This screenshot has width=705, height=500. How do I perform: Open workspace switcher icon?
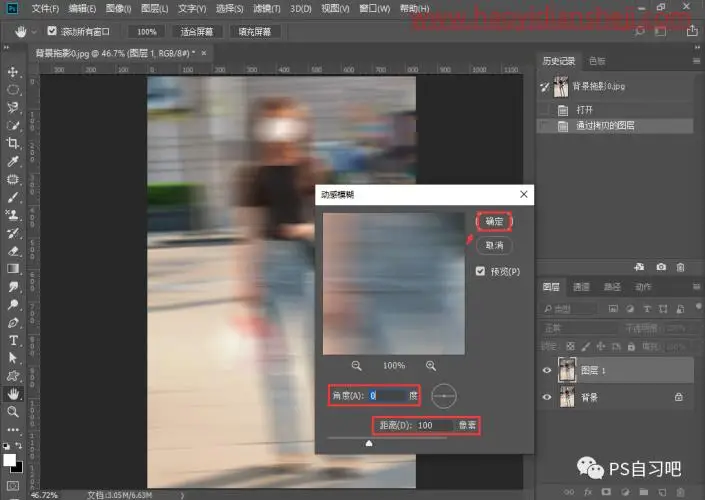pos(660,31)
